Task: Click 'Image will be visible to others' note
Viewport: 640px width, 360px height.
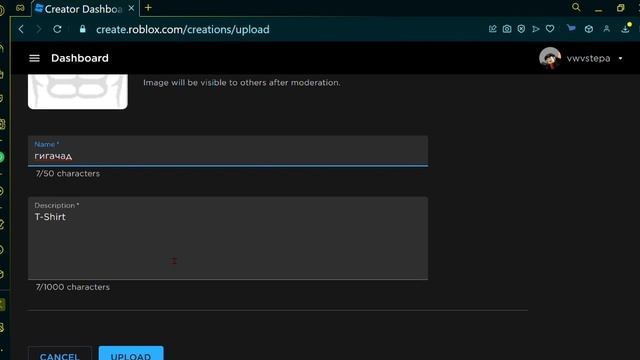Action: (x=242, y=82)
